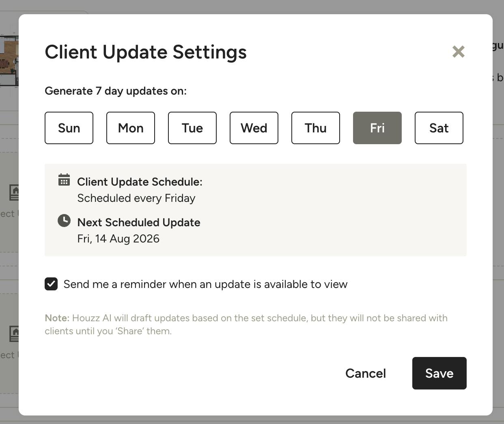This screenshot has width=504, height=424.
Task: Deselect the highlighted Fri day button
Action: tap(377, 128)
